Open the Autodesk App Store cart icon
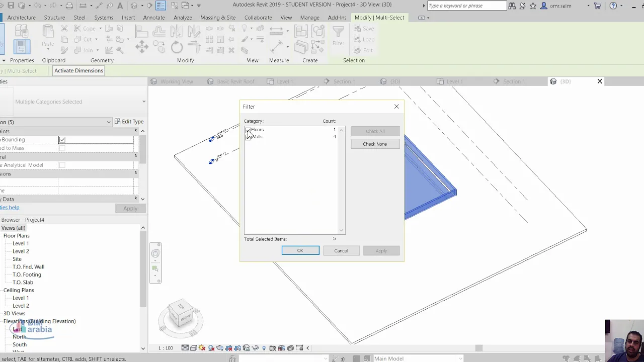Image resolution: width=644 pixels, height=362 pixels. point(597,6)
